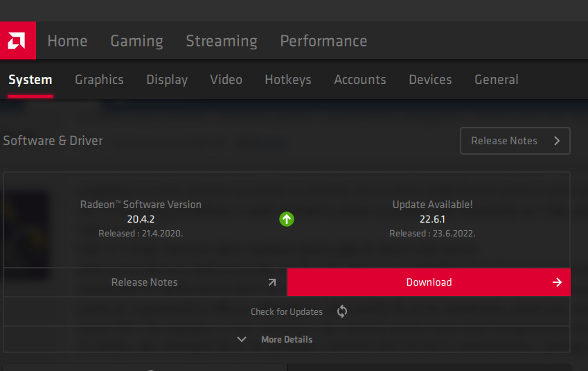Click the Update Available! label

coord(432,205)
